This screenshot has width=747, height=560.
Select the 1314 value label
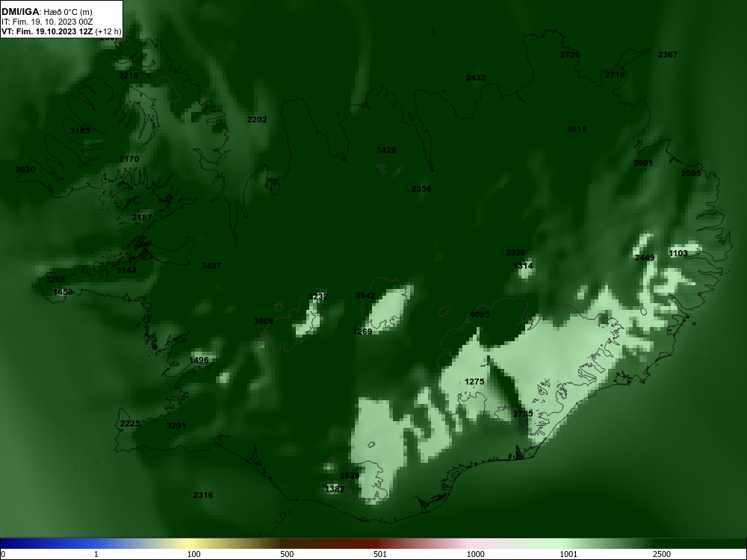(x=523, y=266)
